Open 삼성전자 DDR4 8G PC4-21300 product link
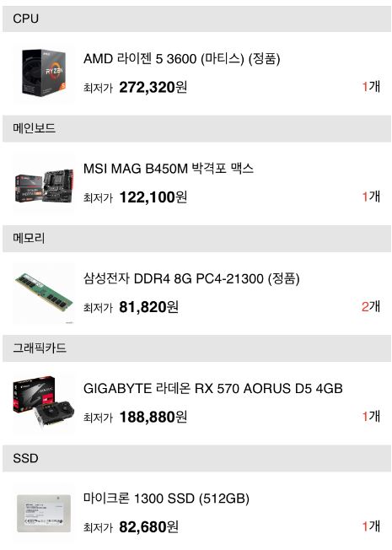392x550 pixels. tap(191, 278)
